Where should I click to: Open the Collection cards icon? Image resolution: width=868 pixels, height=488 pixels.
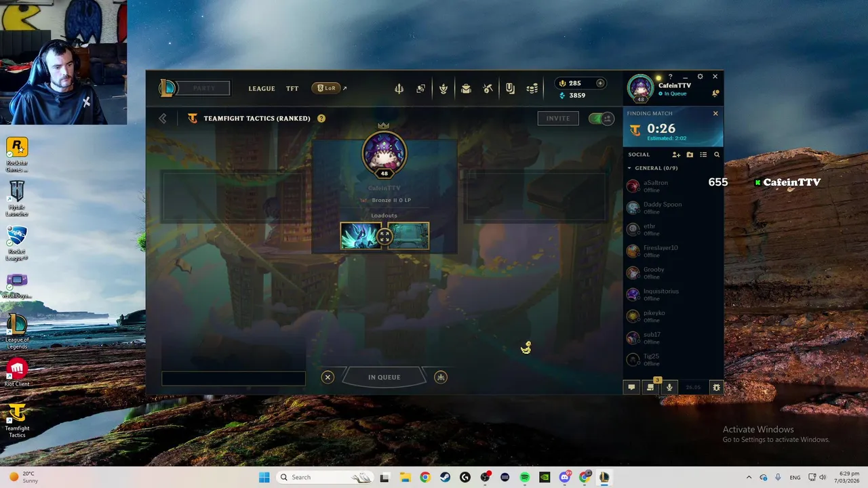420,89
